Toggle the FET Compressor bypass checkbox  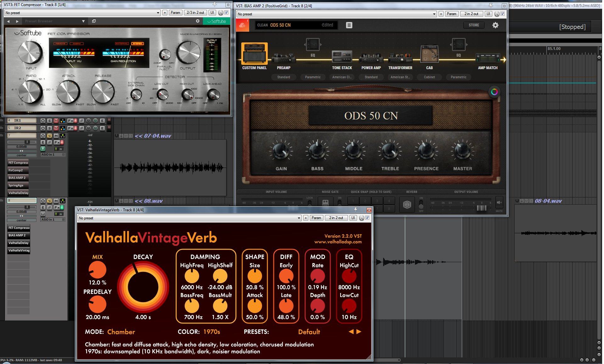pos(226,13)
